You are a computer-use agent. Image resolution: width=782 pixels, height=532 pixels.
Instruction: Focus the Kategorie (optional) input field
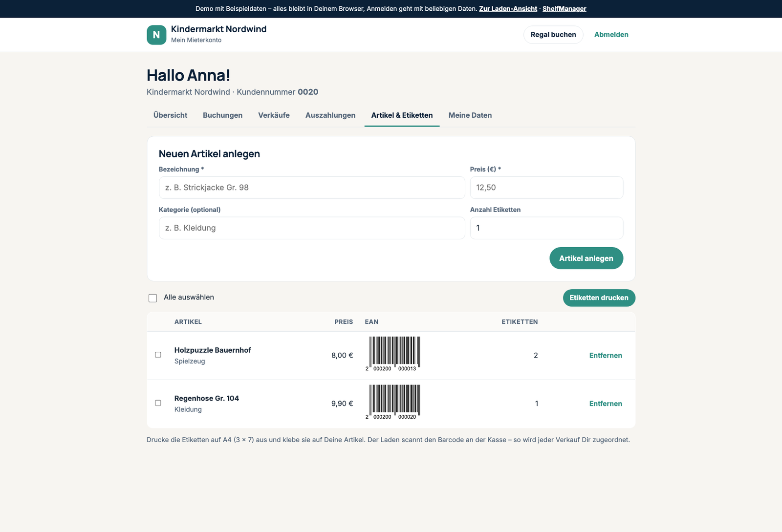click(x=312, y=228)
